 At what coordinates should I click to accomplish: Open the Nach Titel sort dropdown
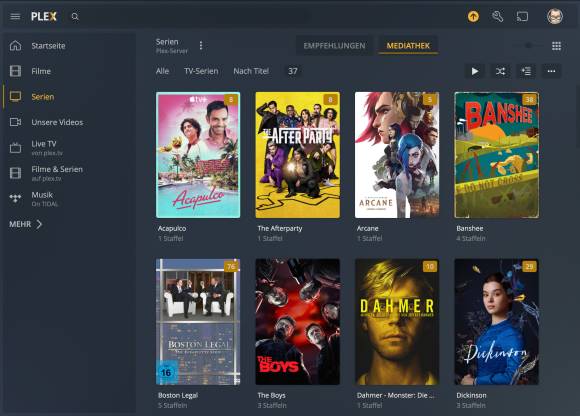pos(251,71)
